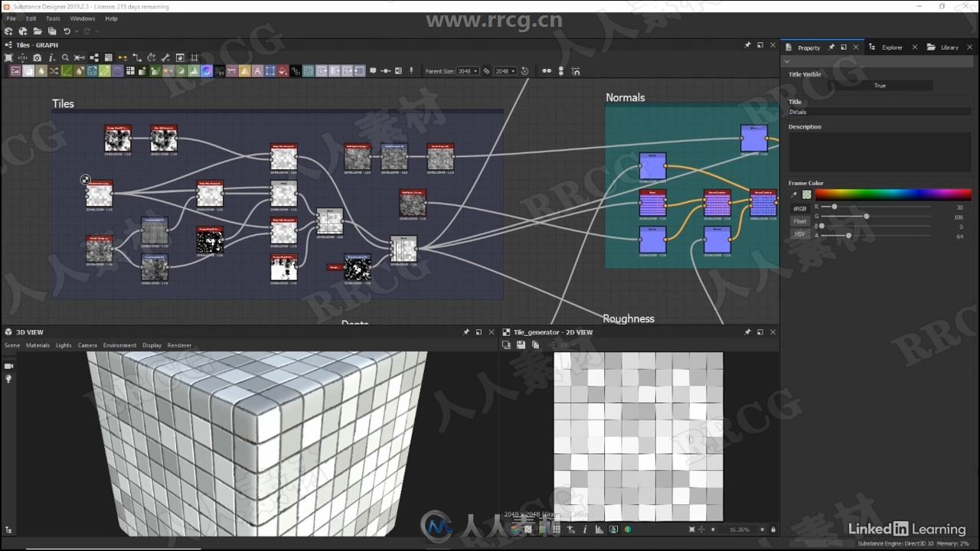Pin the 2D VIEW panel

click(747, 332)
